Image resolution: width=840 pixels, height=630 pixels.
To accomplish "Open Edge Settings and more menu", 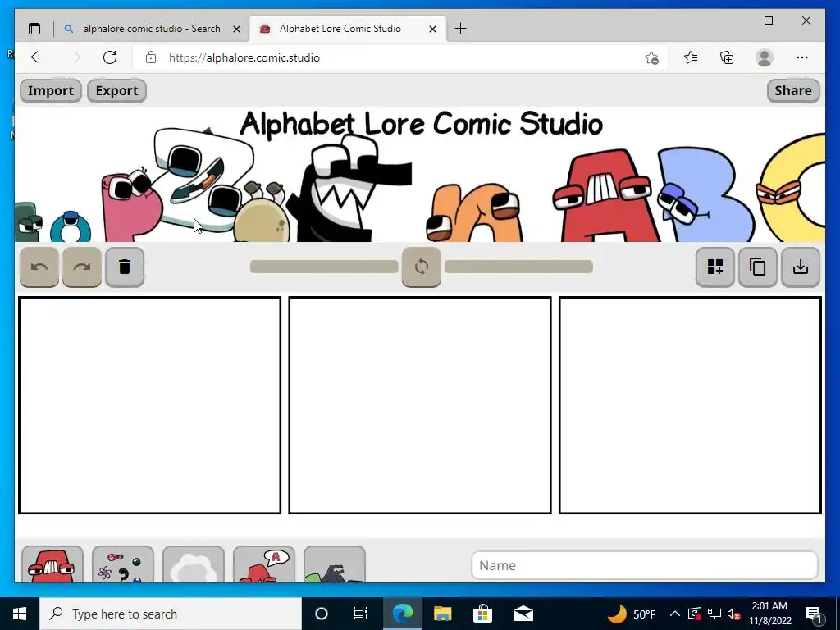I will click(x=802, y=57).
